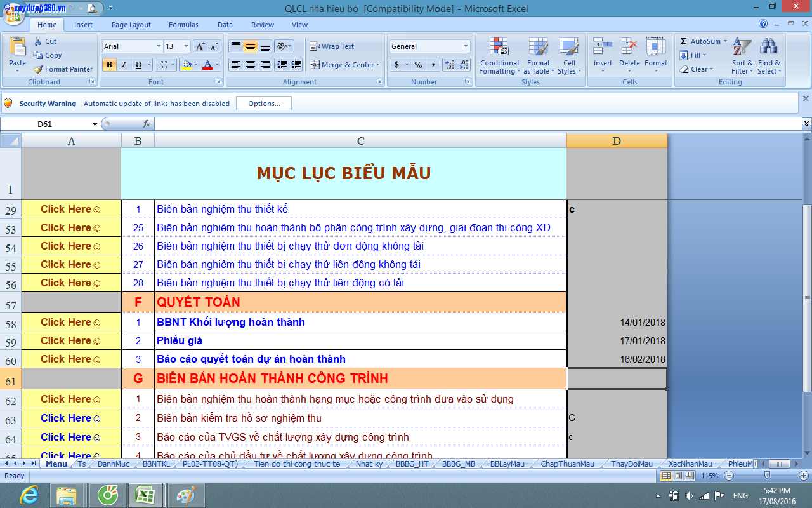Image resolution: width=812 pixels, height=508 pixels.
Task: Open Sort & Filter menu
Action: pyautogui.click(x=742, y=56)
